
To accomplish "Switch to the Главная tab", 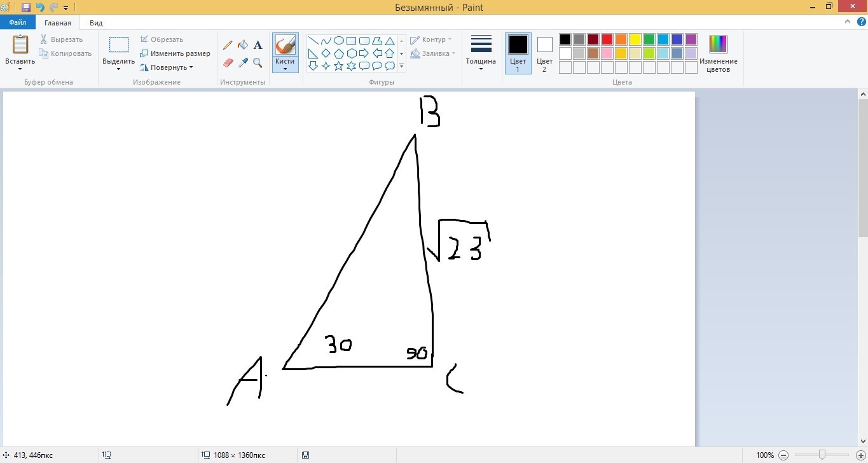I will click(58, 23).
